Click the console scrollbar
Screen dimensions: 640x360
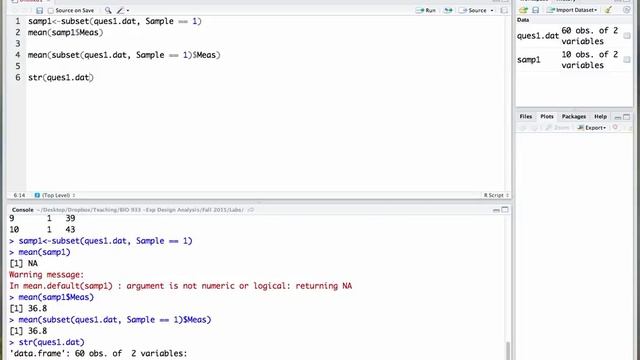pos(507,350)
